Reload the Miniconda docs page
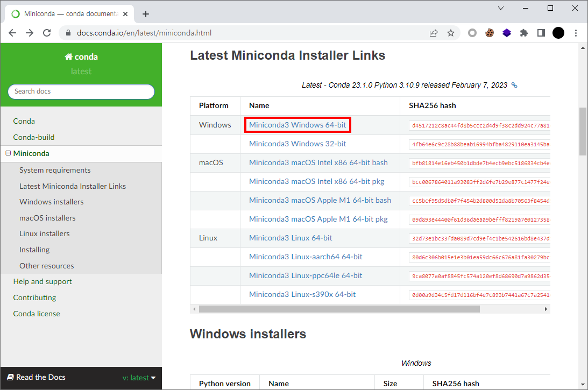Image resolution: width=588 pixels, height=390 pixels. click(47, 33)
